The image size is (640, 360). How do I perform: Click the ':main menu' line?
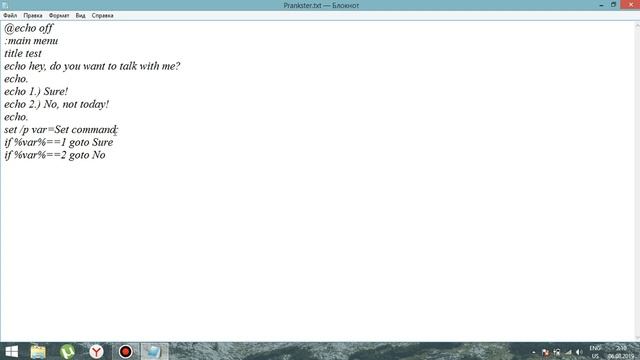coord(31,41)
